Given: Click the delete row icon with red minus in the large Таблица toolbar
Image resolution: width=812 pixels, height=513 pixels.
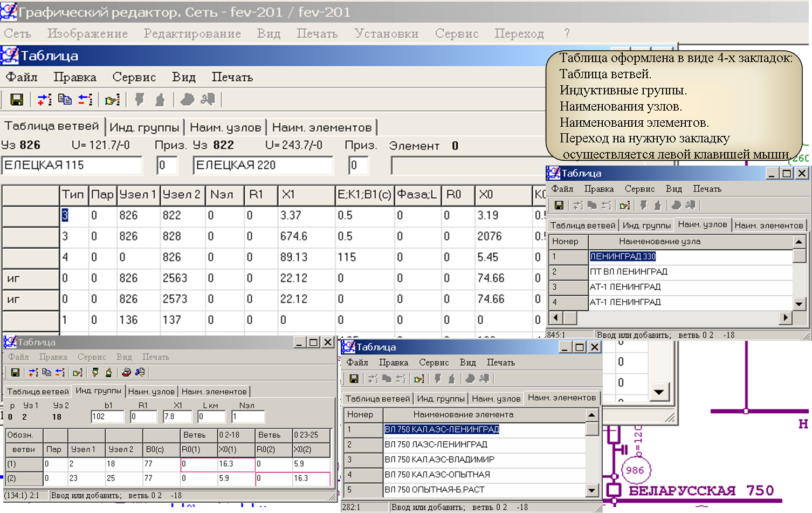Looking at the screenshot, I should point(85,100).
